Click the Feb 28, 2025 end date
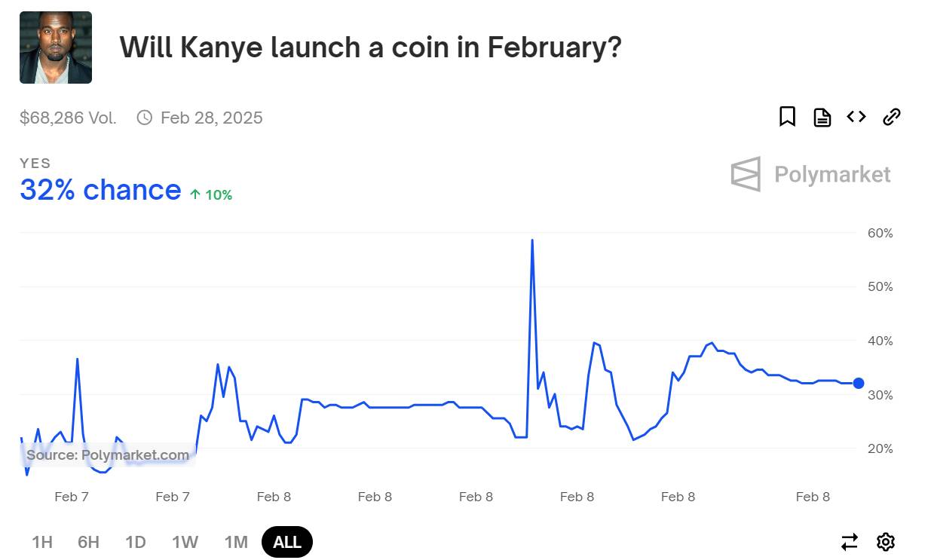Image resolution: width=928 pixels, height=560 pixels. coord(211,118)
